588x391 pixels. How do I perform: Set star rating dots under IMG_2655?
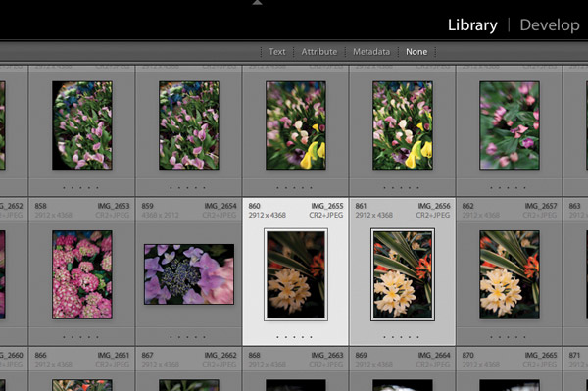294,337
